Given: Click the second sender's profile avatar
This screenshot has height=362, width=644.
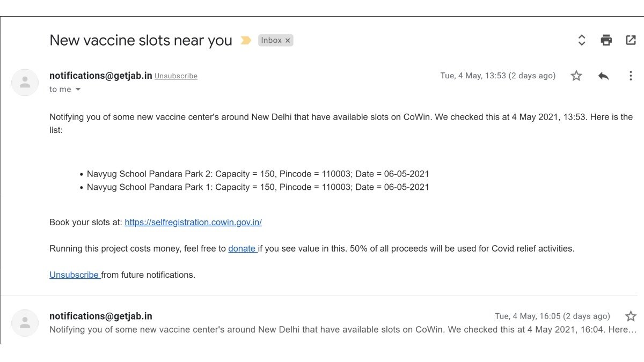Looking at the screenshot, I should [x=25, y=323].
